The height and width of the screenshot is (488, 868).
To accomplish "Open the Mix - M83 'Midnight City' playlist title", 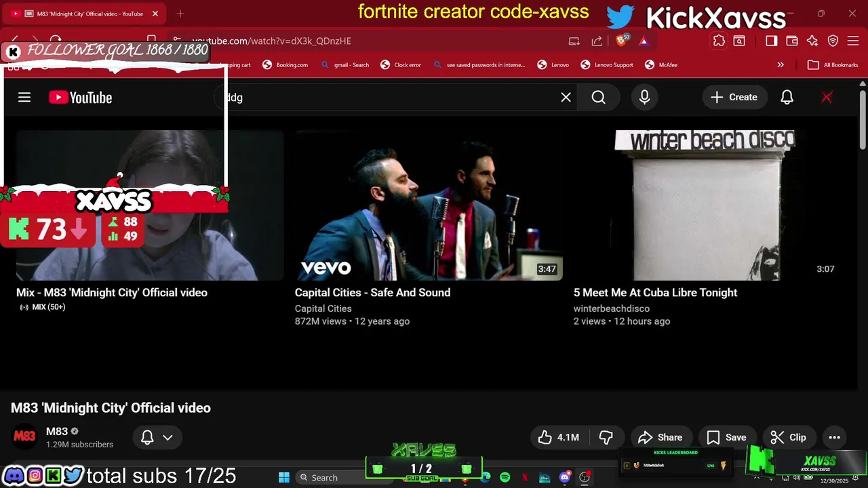I will click(112, 293).
